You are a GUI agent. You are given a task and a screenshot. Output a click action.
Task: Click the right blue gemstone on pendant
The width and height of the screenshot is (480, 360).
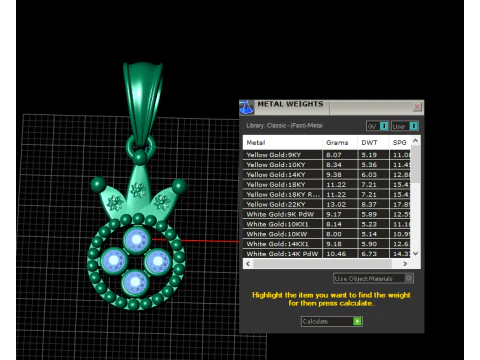coord(158,261)
